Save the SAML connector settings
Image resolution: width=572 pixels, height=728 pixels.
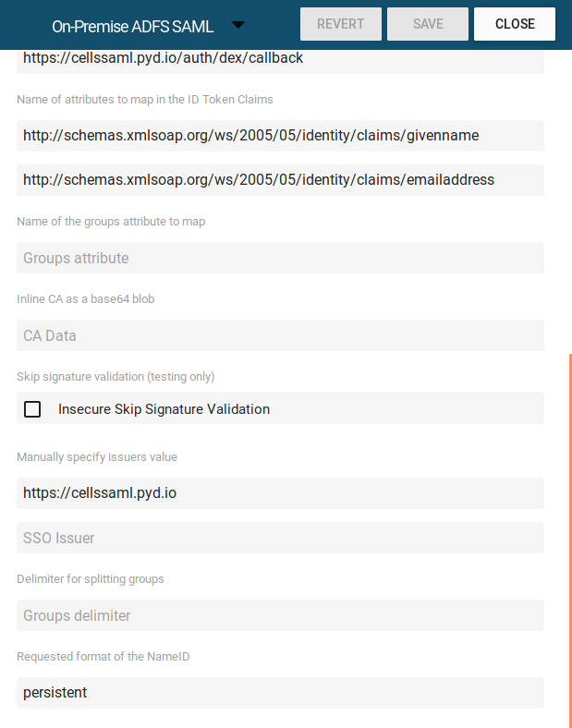(x=428, y=24)
